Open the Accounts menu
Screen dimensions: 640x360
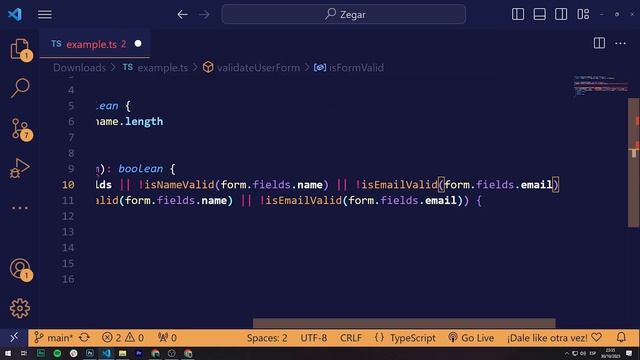pyautogui.click(x=20, y=269)
